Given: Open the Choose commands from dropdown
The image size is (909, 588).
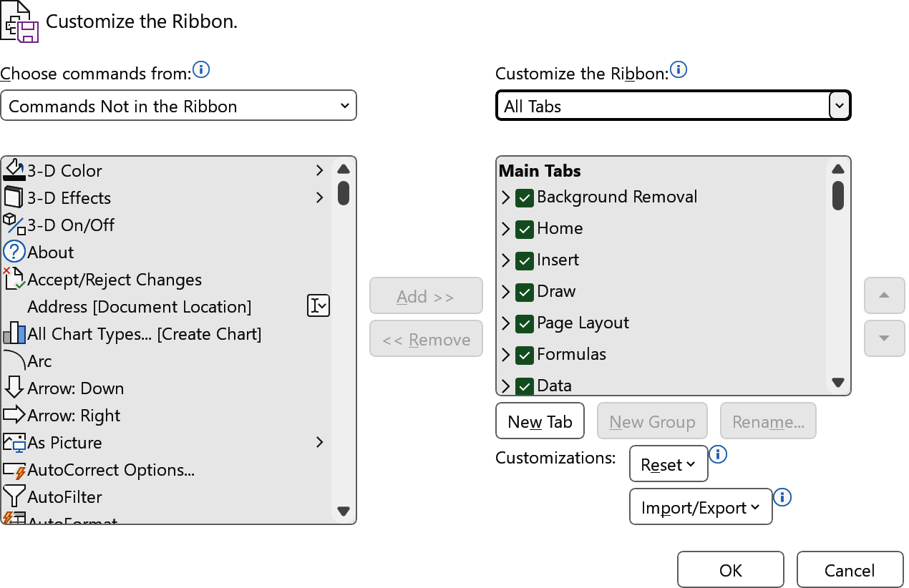Looking at the screenshot, I should 178,106.
